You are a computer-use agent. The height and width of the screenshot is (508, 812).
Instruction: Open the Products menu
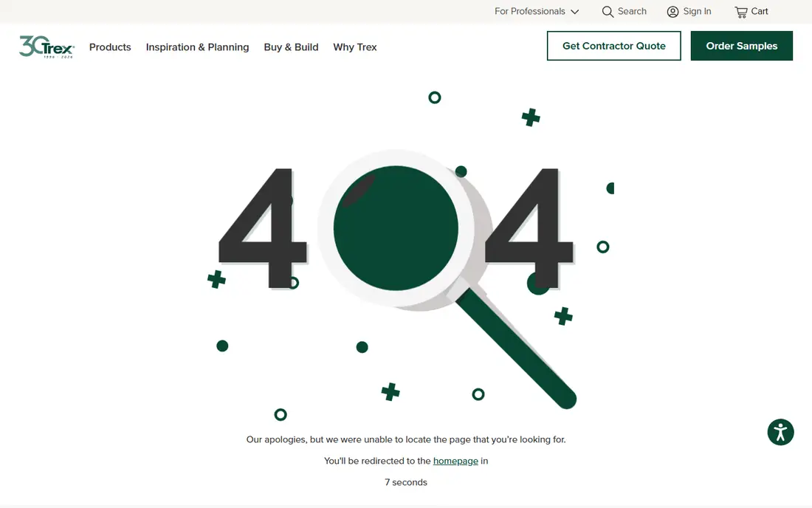tap(110, 47)
